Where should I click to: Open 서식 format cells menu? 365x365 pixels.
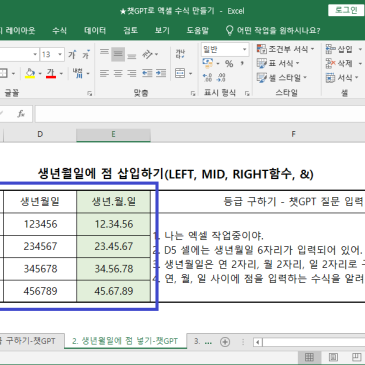(342, 78)
